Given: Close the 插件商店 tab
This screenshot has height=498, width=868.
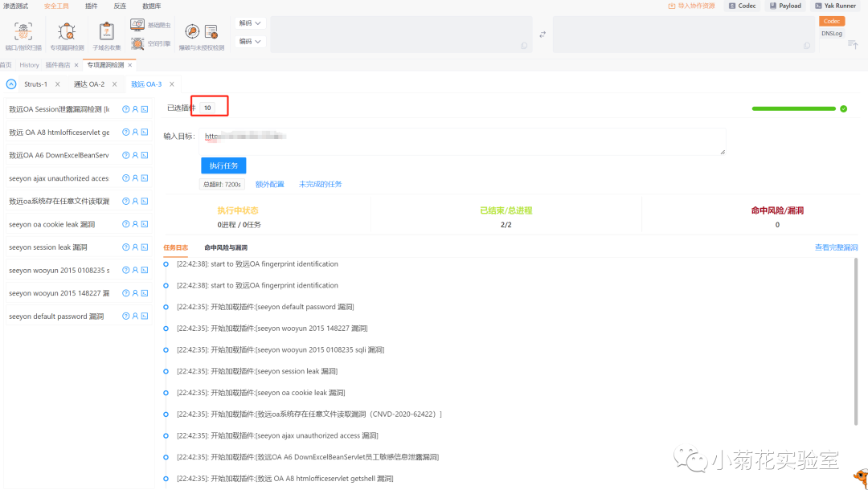Looking at the screenshot, I should (x=76, y=65).
